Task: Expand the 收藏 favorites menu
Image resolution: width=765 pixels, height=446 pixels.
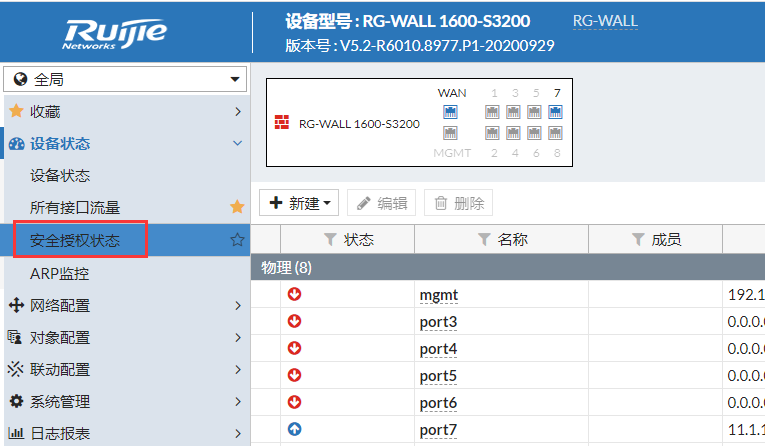Action: [x=125, y=112]
